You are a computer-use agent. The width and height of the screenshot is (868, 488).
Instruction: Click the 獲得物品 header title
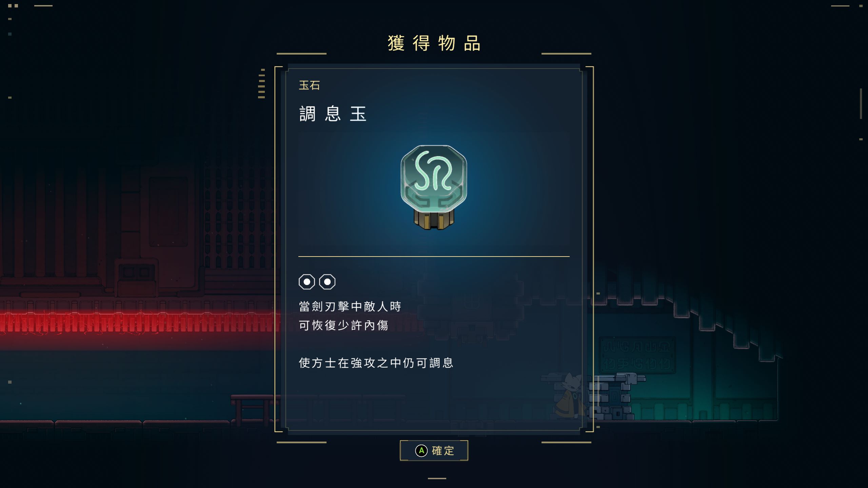434,43
